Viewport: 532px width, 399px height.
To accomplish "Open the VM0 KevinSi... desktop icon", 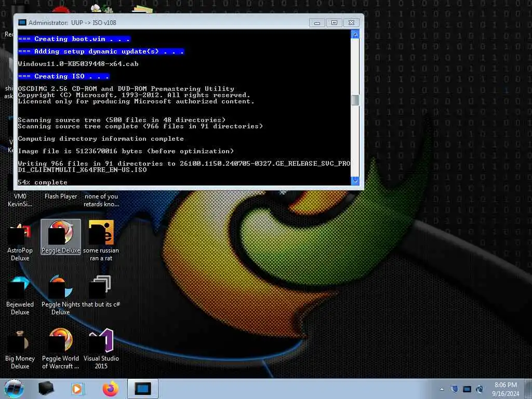I will [20, 200].
